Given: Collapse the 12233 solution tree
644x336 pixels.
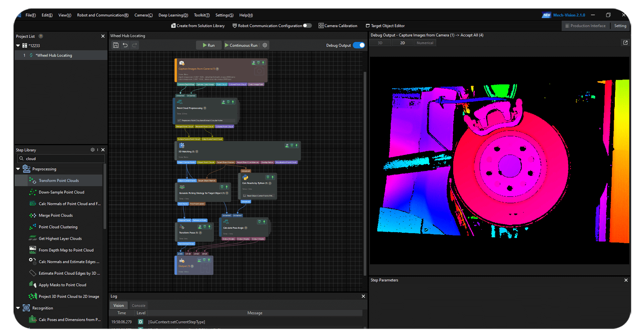Looking at the screenshot, I should [18, 45].
